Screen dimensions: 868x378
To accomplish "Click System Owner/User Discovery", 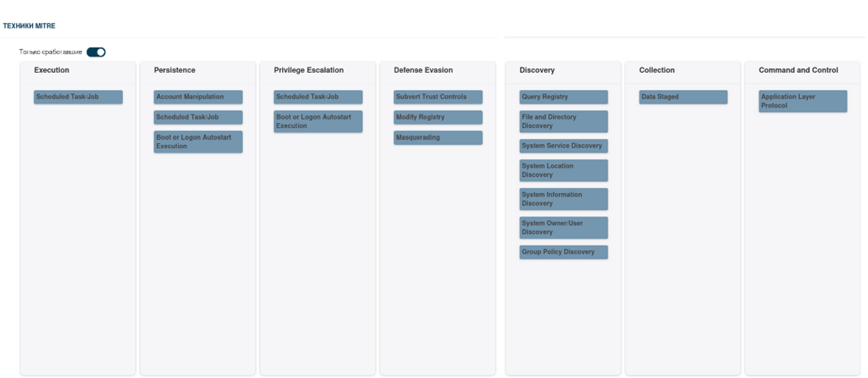I will click(564, 228).
